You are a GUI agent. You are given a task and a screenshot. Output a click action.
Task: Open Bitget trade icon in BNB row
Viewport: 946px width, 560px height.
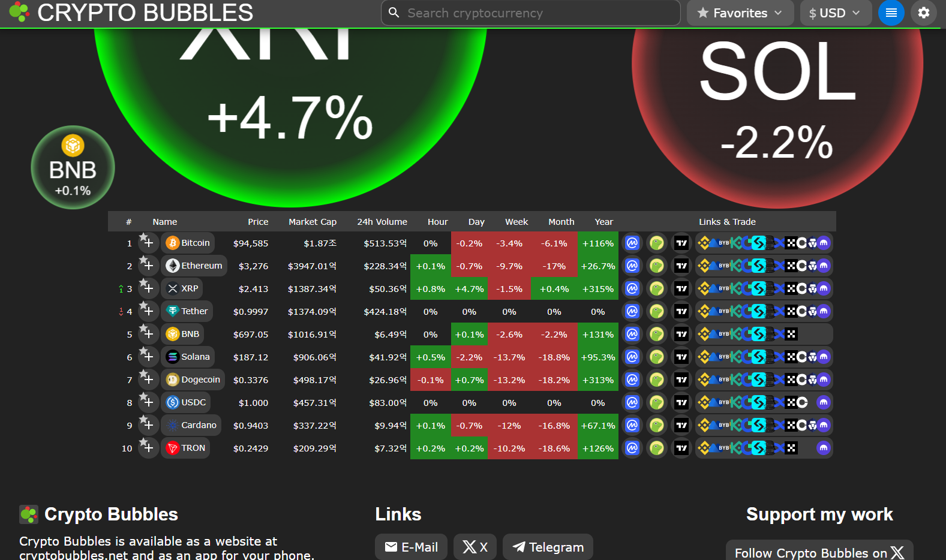pos(759,334)
